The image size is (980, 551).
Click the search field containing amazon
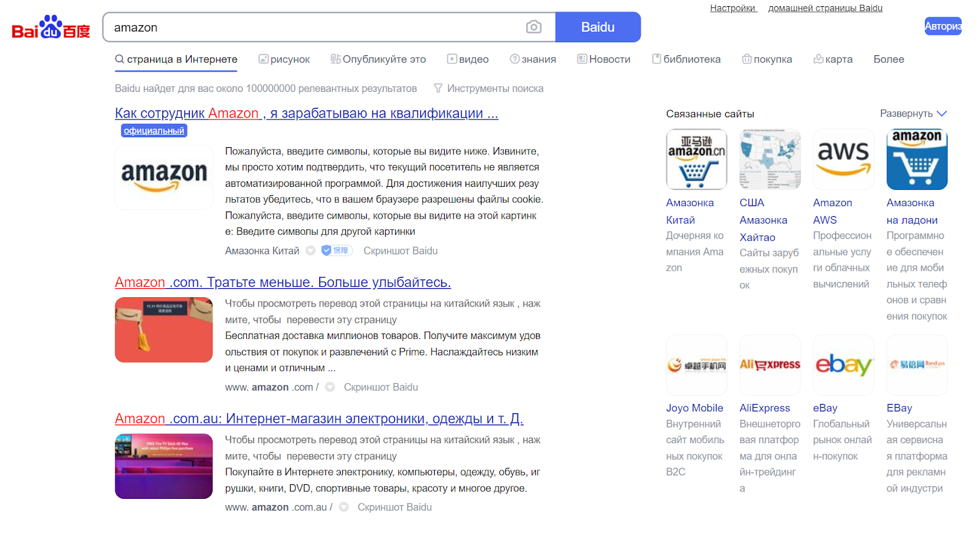pos(312,28)
